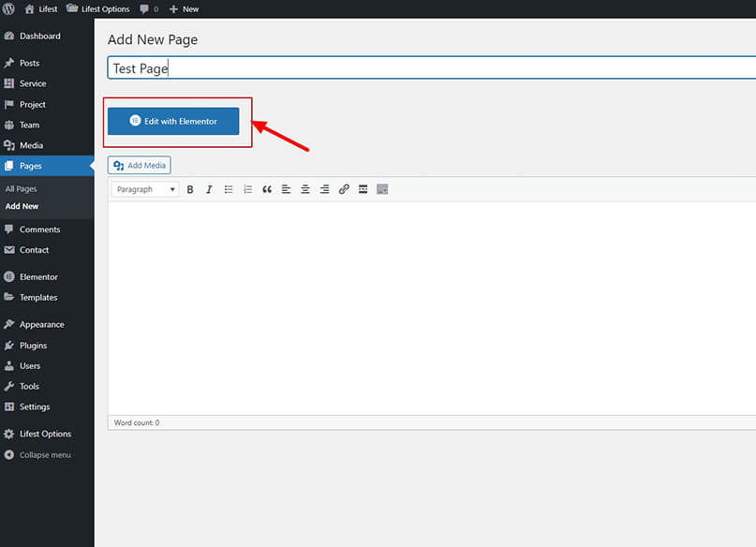
Task: Apply blockquote formatting
Action: (267, 189)
